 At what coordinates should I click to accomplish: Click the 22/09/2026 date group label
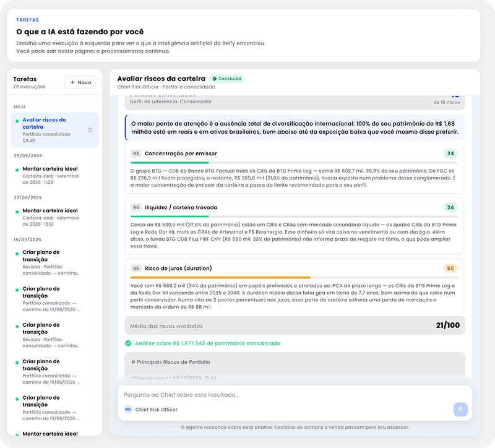click(28, 197)
